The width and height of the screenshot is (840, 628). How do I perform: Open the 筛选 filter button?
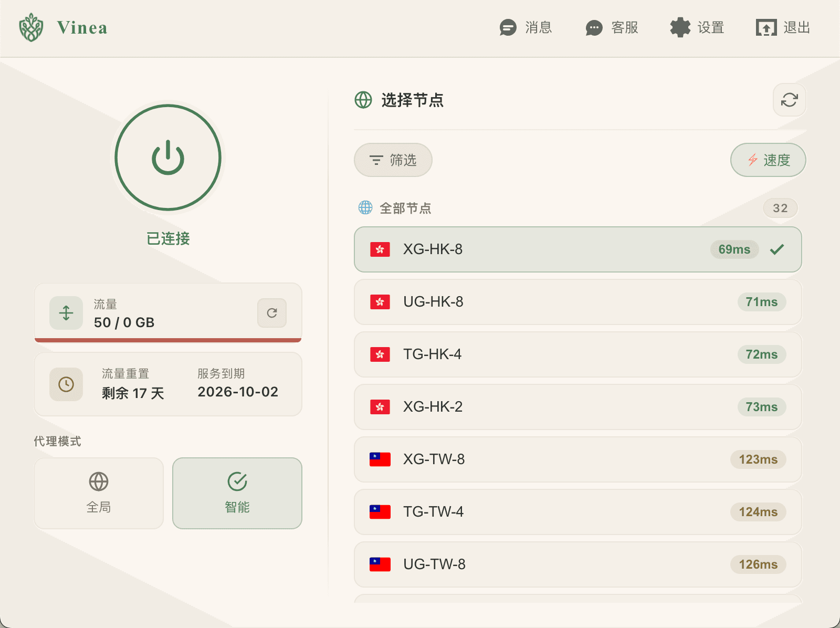pos(393,160)
